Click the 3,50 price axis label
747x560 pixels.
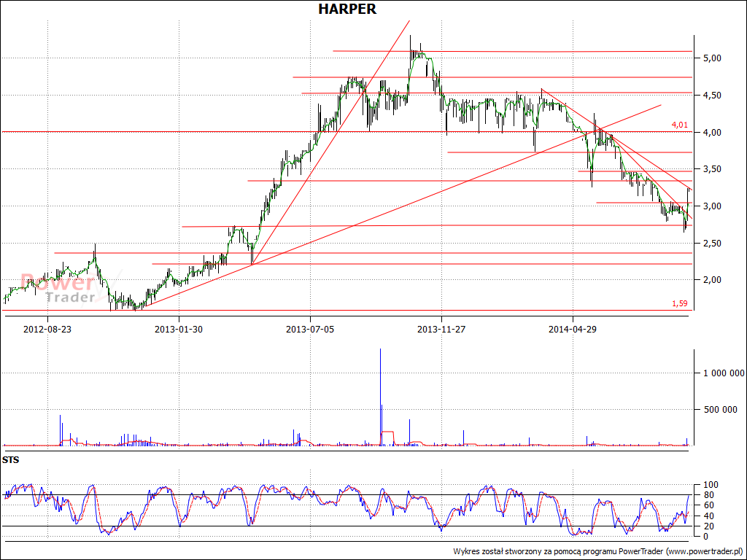[x=712, y=169]
